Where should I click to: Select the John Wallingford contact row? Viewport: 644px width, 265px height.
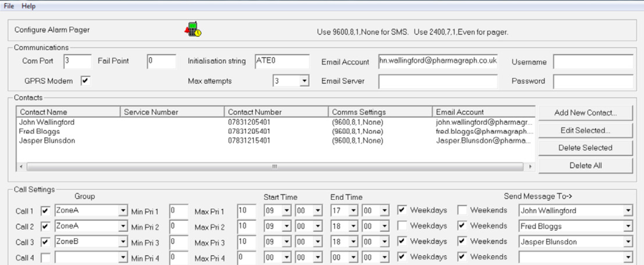pyautogui.click(x=276, y=122)
